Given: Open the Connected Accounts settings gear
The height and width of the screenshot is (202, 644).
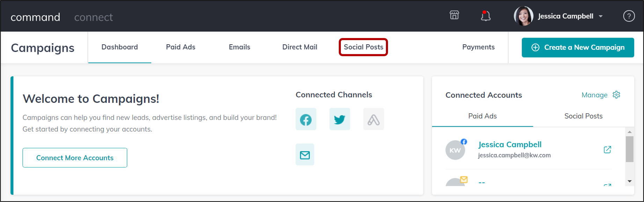Looking at the screenshot, I should click(616, 95).
